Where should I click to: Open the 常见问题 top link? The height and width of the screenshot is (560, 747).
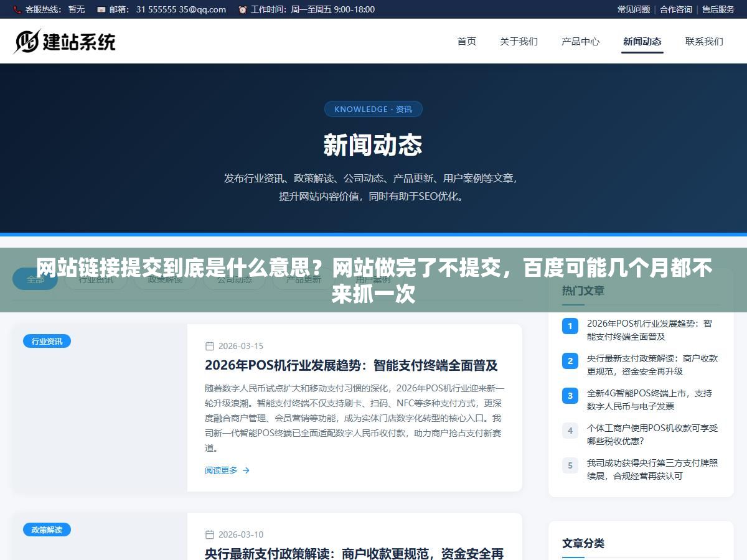tap(634, 9)
